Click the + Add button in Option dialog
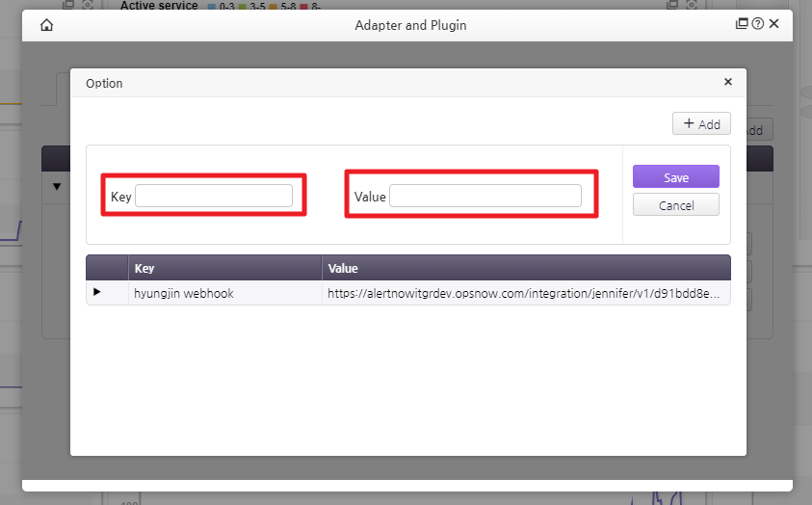The width and height of the screenshot is (812, 505). [x=701, y=123]
